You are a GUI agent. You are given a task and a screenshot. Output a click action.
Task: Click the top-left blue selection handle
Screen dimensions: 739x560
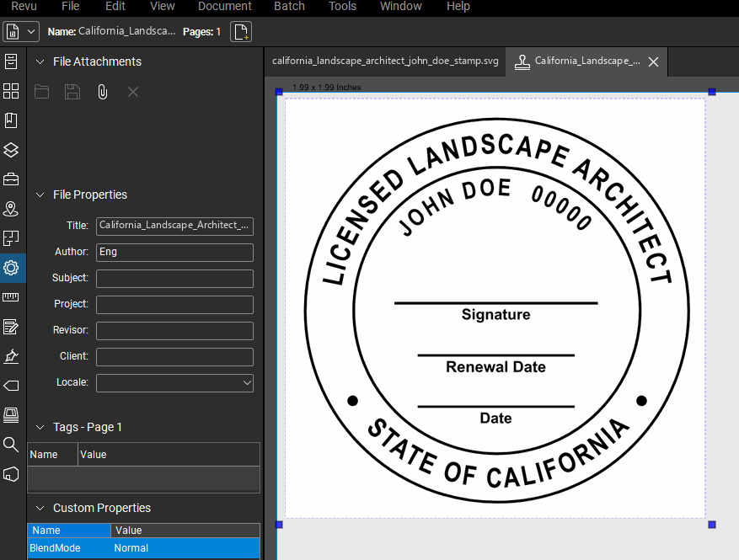click(x=279, y=92)
